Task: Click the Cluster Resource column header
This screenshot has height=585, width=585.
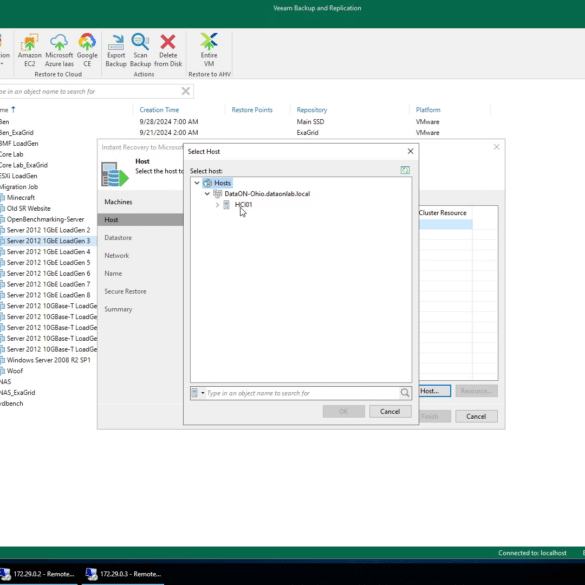Action: click(x=442, y=213)
